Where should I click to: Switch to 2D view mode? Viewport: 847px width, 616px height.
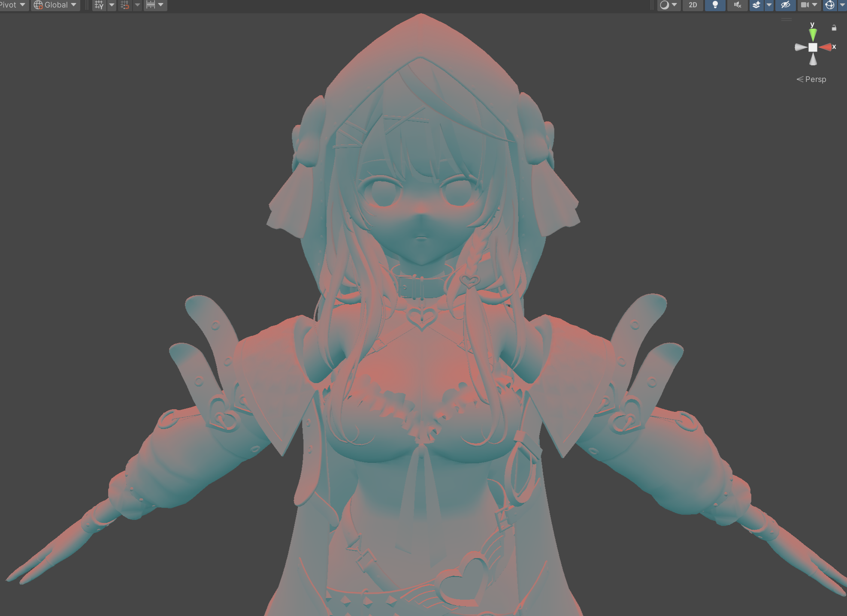click(693, 5)
